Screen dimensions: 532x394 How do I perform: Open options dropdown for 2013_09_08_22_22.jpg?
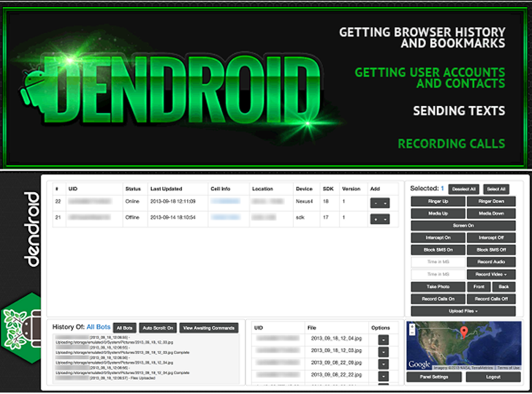pyautogui.click(x=384, y=376)
